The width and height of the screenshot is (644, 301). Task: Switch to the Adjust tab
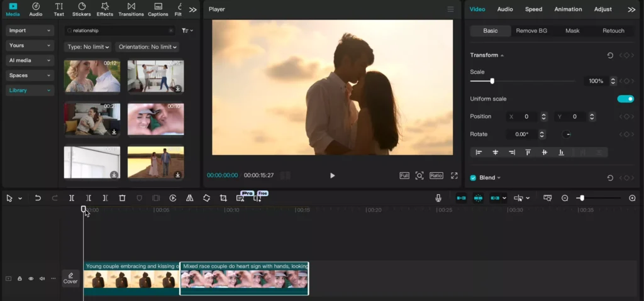[x=602, y=9]
